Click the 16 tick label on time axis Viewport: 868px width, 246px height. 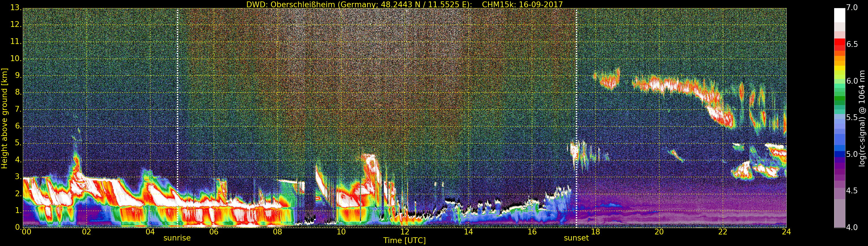[532, 232]
